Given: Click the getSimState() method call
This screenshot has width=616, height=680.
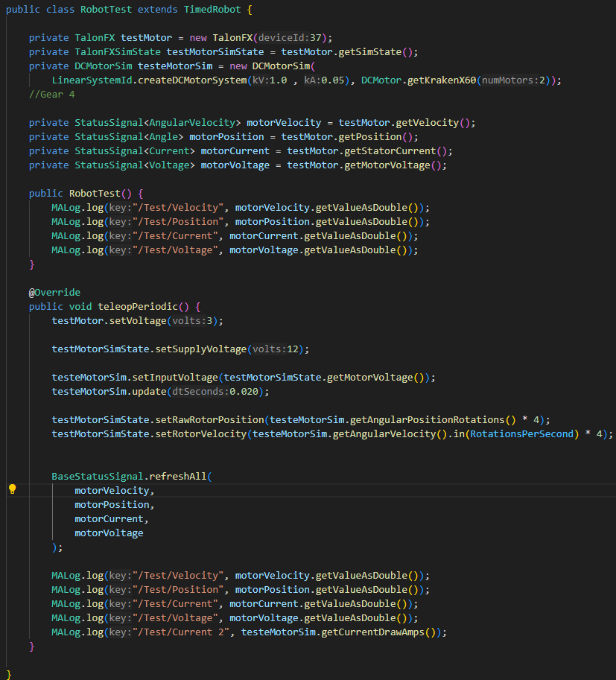Looking at the screenshot, I should 375,52.
